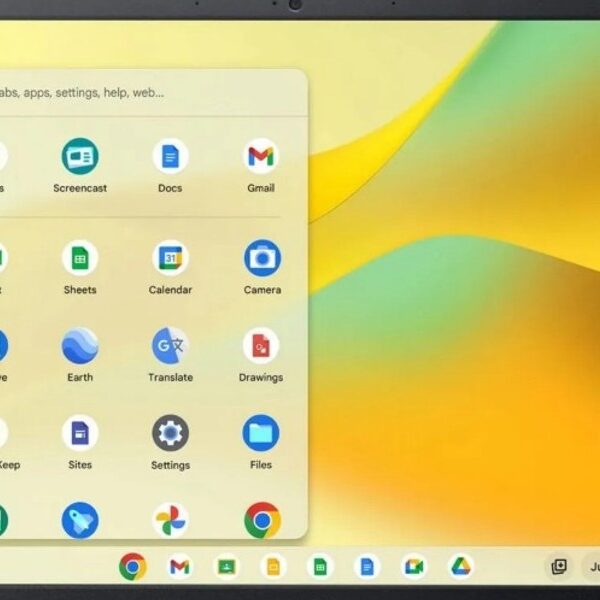Launch Google Classroom from the shelf
This screenshot has height=600, width=600.
[227, 567]
